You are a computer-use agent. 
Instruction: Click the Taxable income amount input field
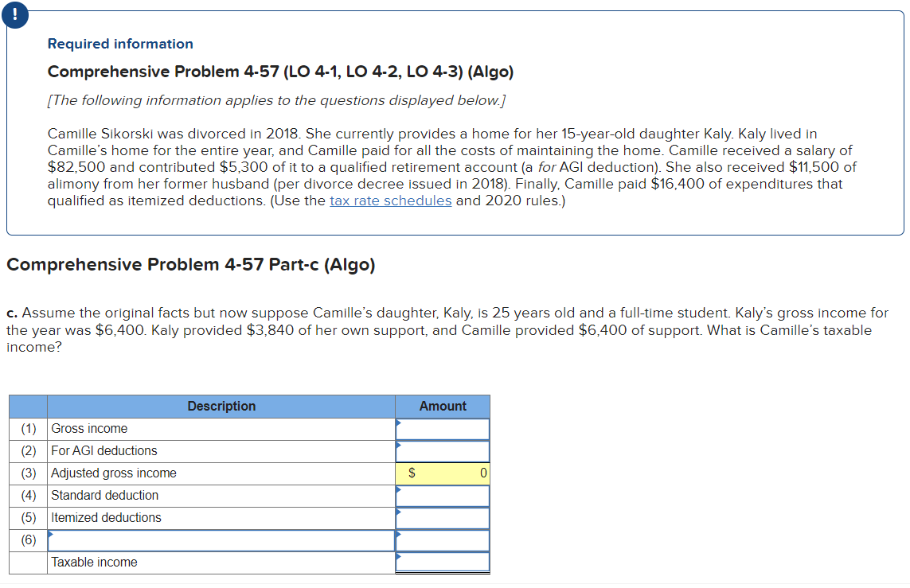pos(444,562)
